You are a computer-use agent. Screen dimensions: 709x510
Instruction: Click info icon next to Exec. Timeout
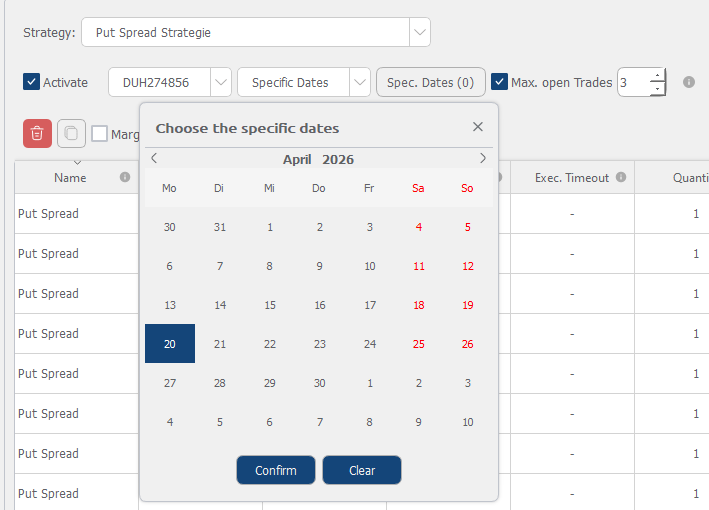pos(621,178)
